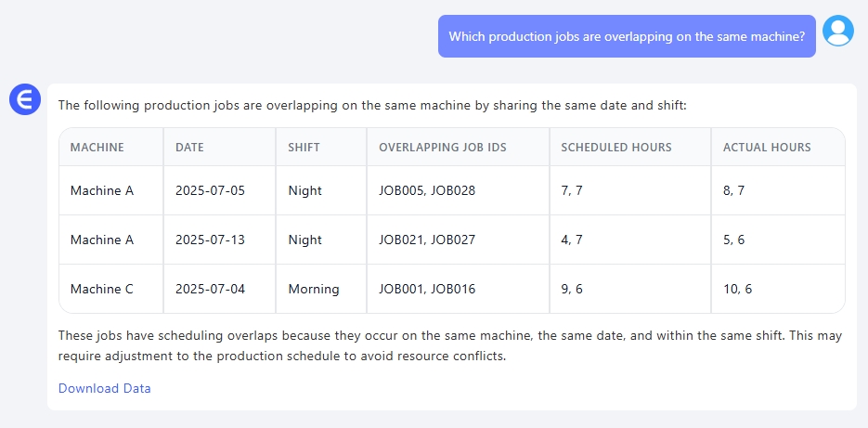The image size is (868, 428).
Task: Click the ACTUAL HOURS column header
Action: coord(767,148)
